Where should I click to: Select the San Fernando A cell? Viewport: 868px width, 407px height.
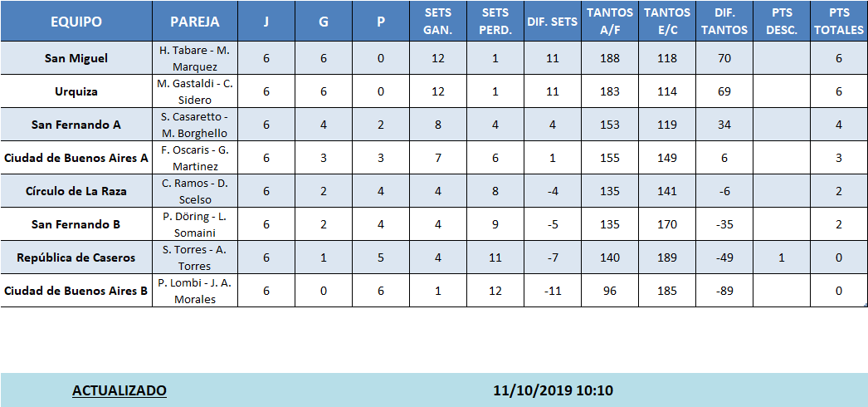point(76,125)
